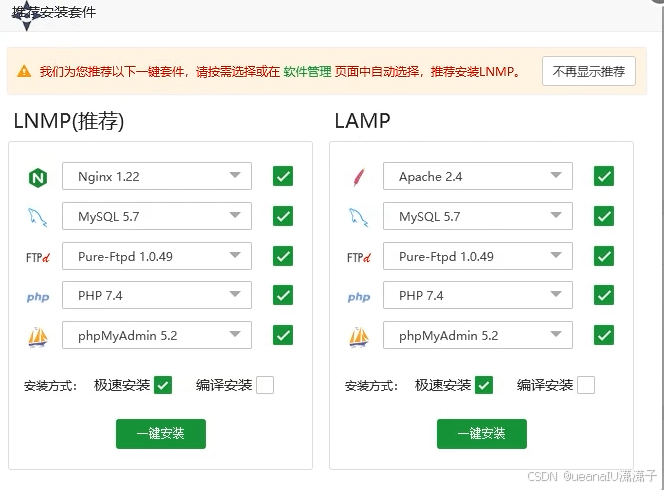Uncheck phpMyAdmin 5.2 checkbox in LNMP

pos(283,335)
